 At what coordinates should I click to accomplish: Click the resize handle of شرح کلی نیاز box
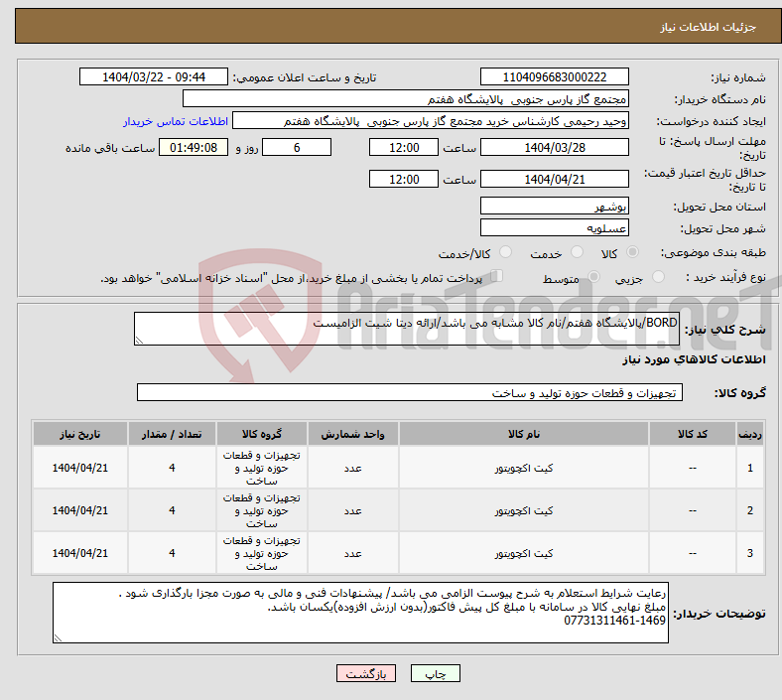click(x=139, y=341)
